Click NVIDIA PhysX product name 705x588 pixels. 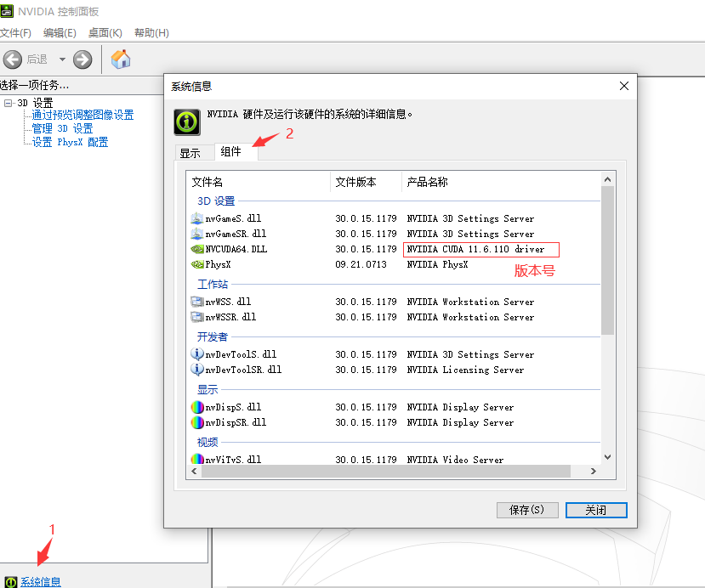point(437,264)
